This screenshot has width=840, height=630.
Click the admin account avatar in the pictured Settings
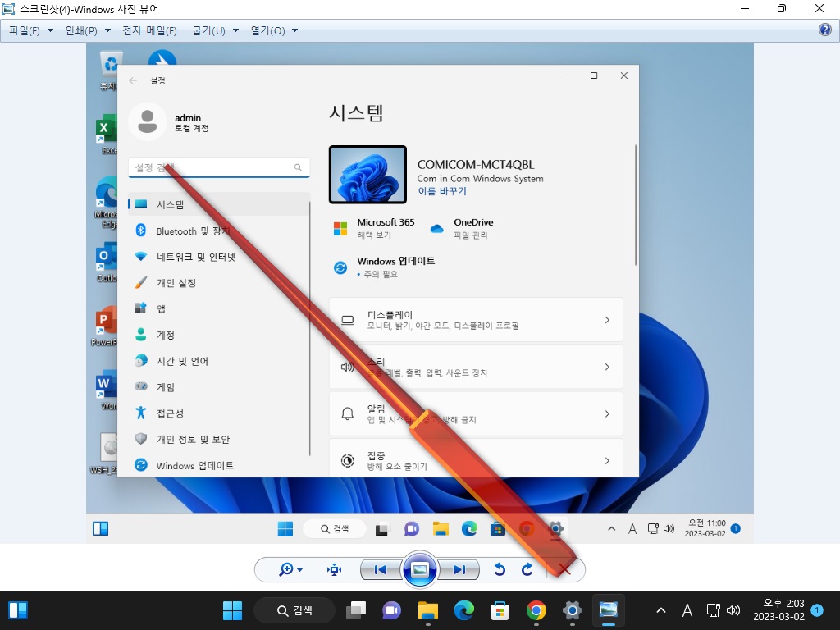pyautogui.click(x=148, y=122)
